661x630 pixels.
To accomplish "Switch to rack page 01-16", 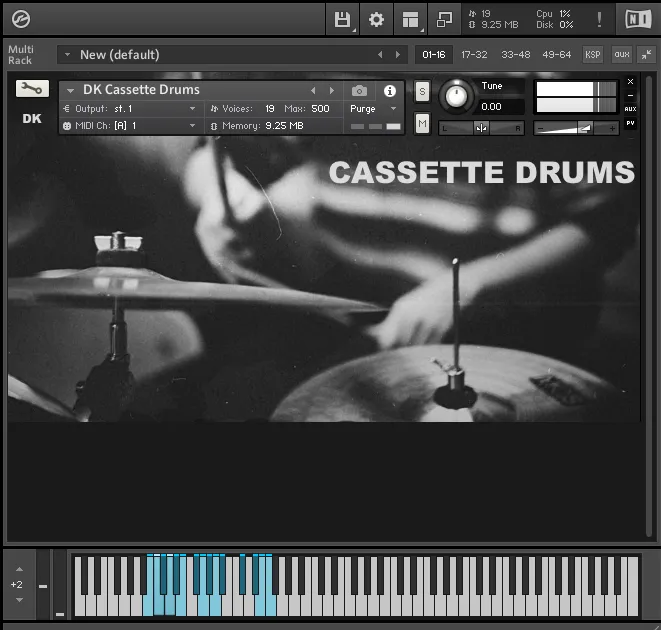I will tap(433, 54).
